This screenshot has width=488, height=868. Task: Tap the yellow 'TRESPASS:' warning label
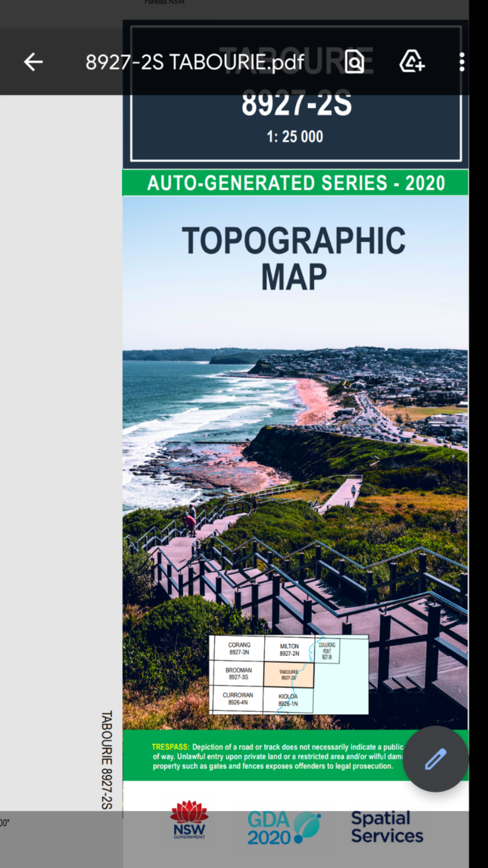click(x=170, y=747)
